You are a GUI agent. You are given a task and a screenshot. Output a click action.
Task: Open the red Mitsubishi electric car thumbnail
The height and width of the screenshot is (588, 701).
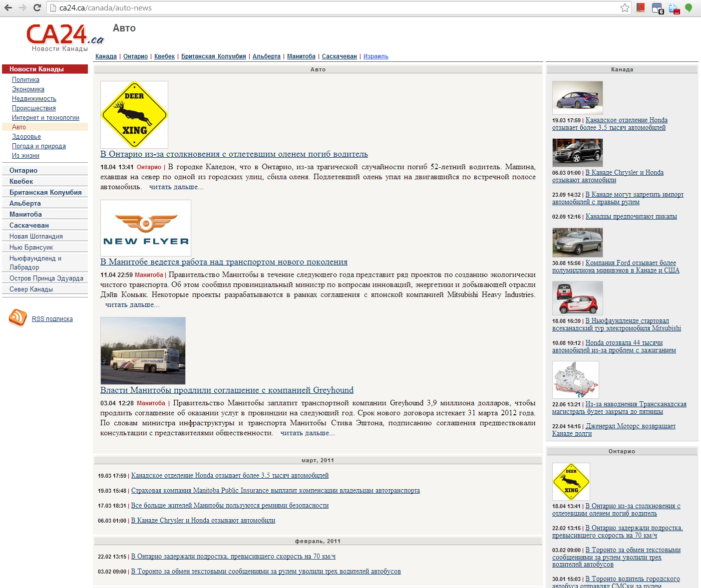click(x=578, y=298)
